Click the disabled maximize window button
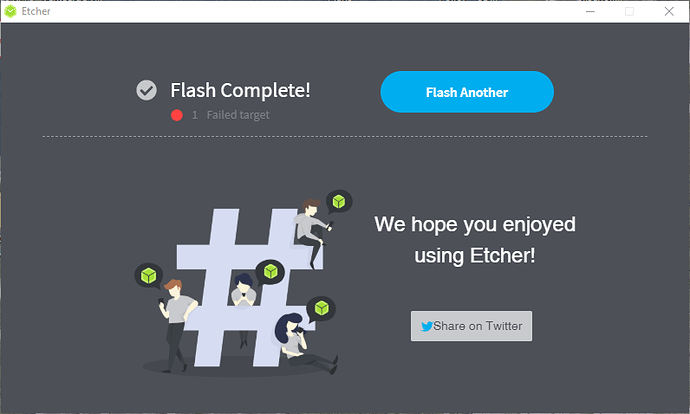690x414 pixels. click(629, 11)
